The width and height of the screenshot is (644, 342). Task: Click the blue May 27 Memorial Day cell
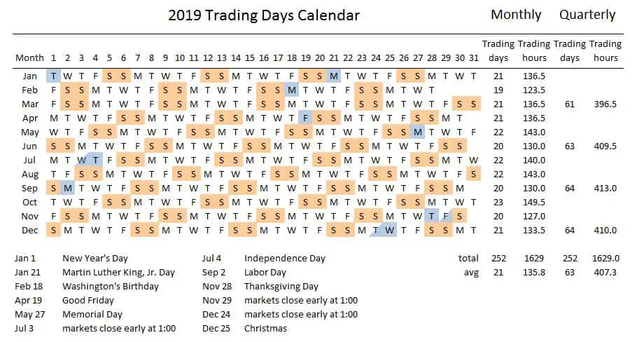418,132
